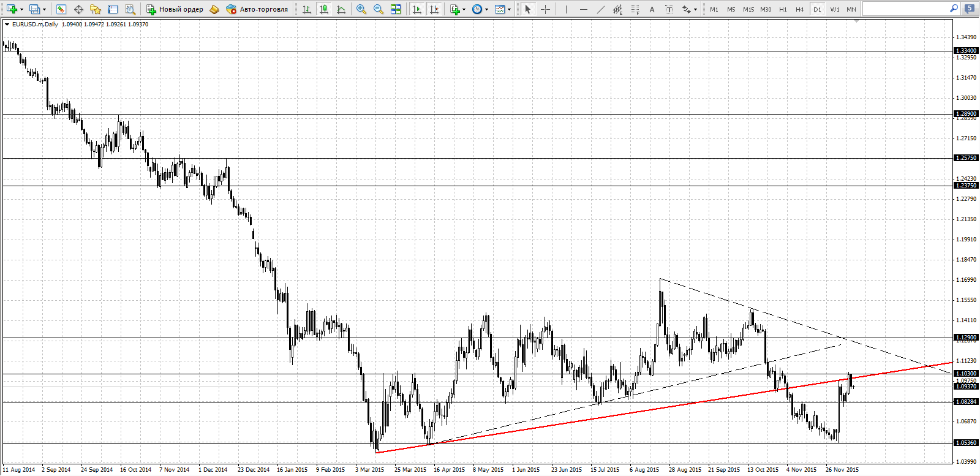Open the notifications chat icon
Viewport: 980px width, 476px height.
970,9
